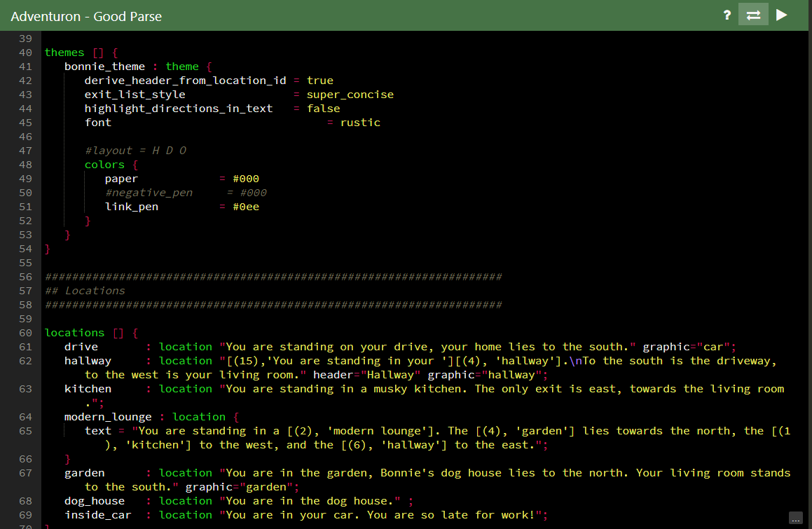Place cursor on the #0ee link_pen value
The height and width of the screenshot is (529, 812).
click(246, 207)
